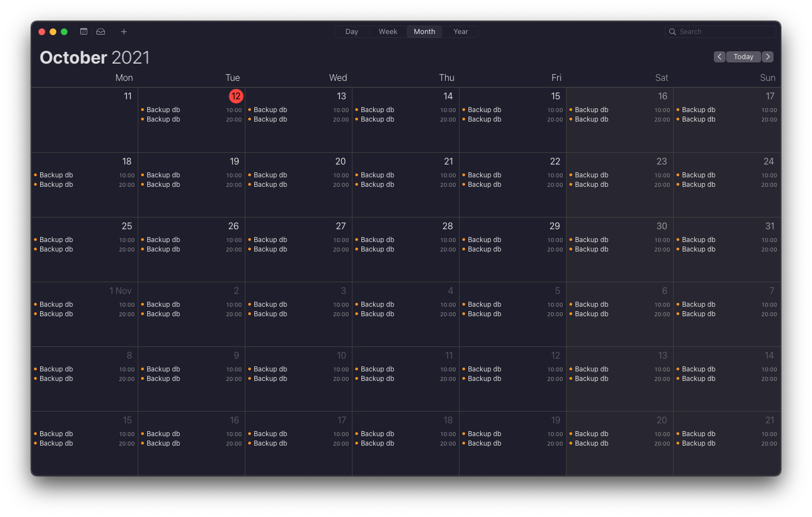Image resolution: width=812 pixels, height=517 pixels.
Task: Switch to Day view
Action: (351, 32)
